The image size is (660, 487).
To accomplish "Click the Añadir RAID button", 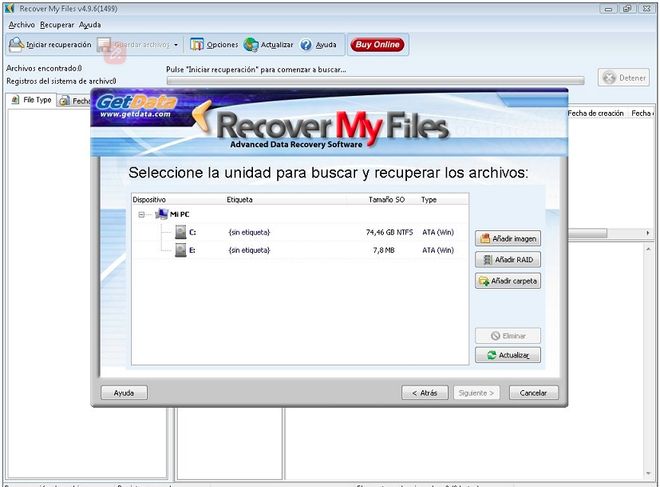I will pyautogui.click(x=508, y=260).
